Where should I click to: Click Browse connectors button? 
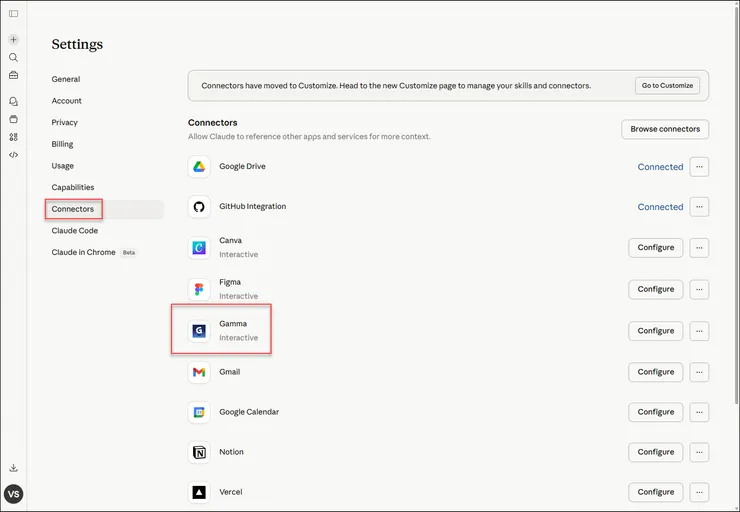point(665,129)
